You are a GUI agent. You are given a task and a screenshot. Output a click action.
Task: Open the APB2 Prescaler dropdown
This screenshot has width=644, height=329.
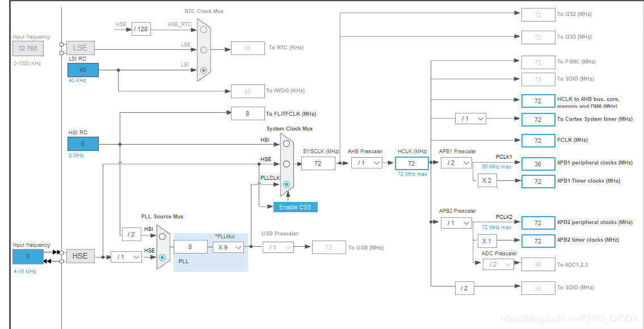pos(456,223)
